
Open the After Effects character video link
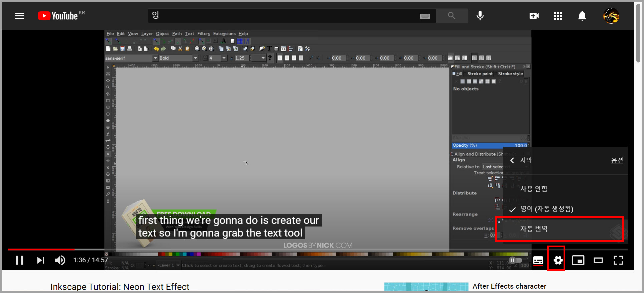pos(509,286)
